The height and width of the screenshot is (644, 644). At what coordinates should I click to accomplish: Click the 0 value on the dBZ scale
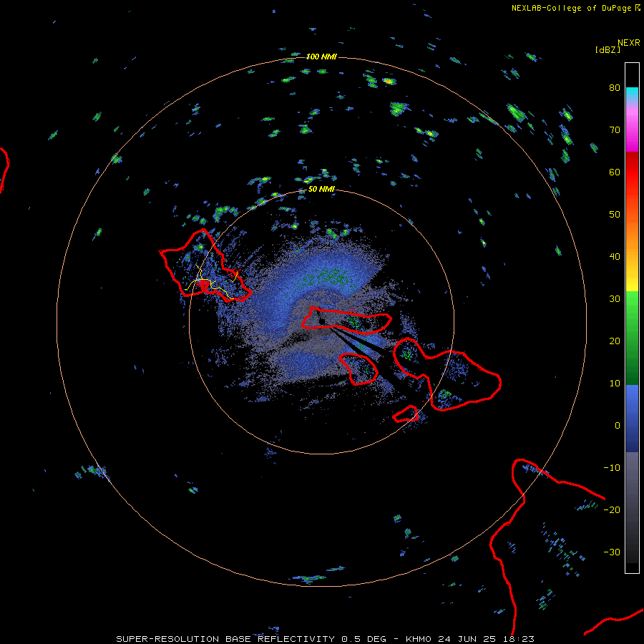pos(618,426)
